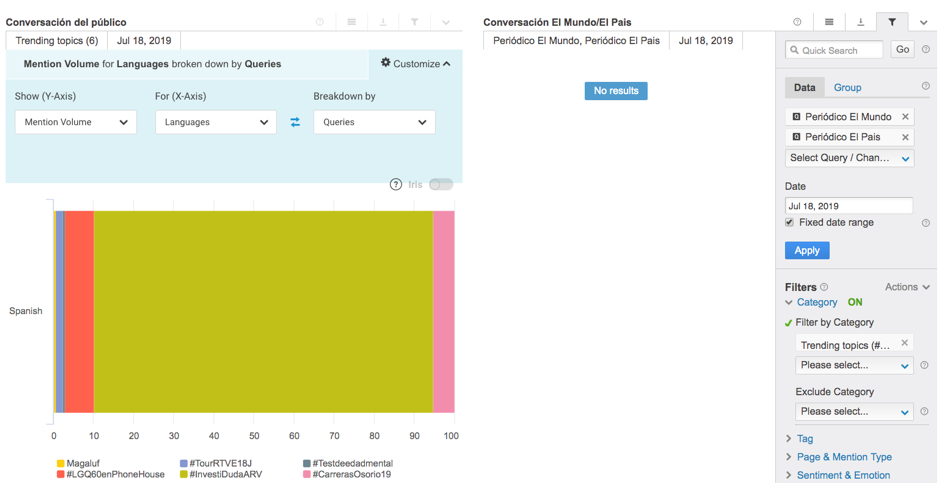Expand the Select Query / Channel dropdown
This screenshot has height=483, width=939.
coord(849,158)
